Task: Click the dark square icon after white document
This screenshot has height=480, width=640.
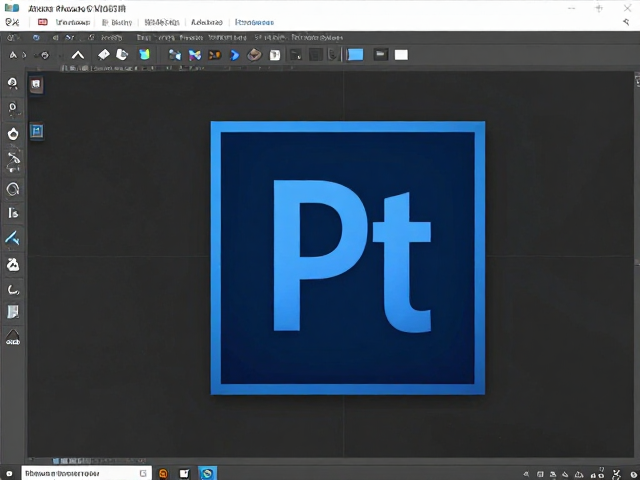Action: click(296, 55)
